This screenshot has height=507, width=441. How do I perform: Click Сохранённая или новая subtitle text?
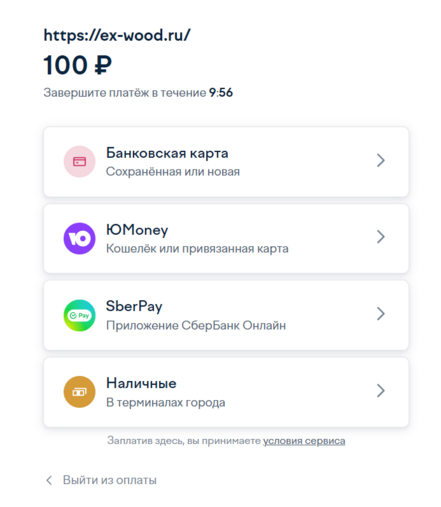coord(173,172)
